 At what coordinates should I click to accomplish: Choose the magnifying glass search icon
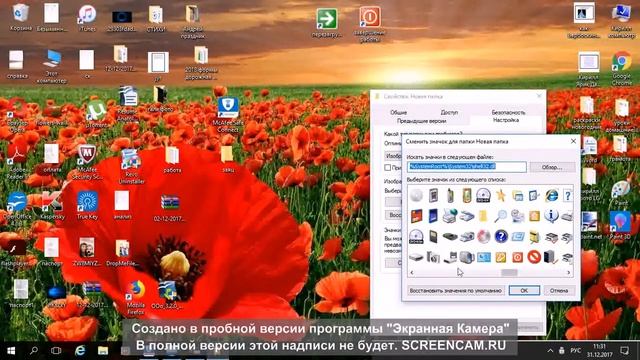(500, 216)
